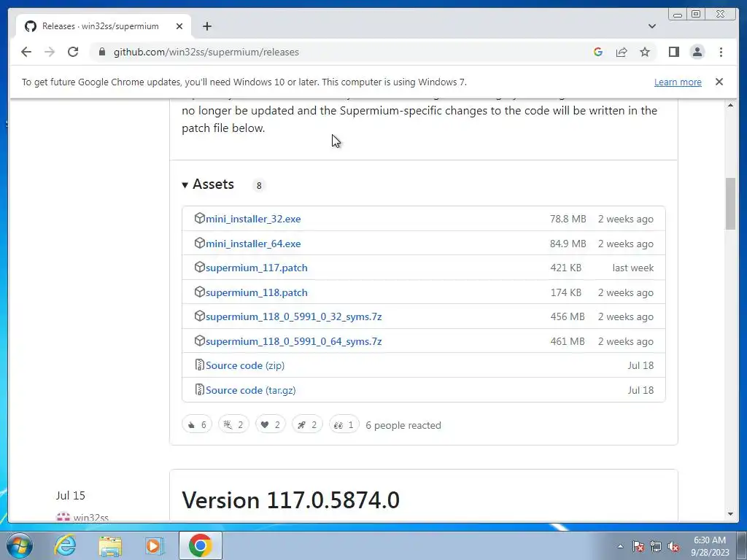Open a new browser tab

(x=206, y=26)
